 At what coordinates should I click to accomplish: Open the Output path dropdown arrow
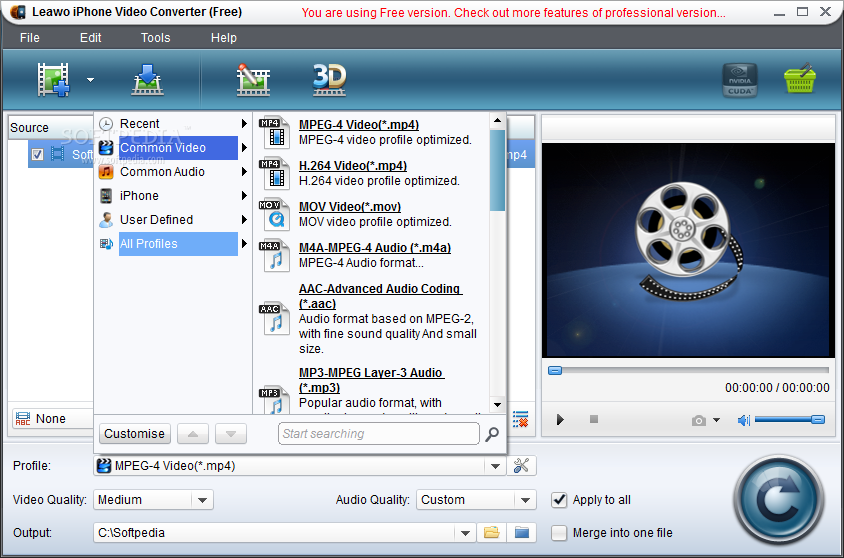pos(465,533)
